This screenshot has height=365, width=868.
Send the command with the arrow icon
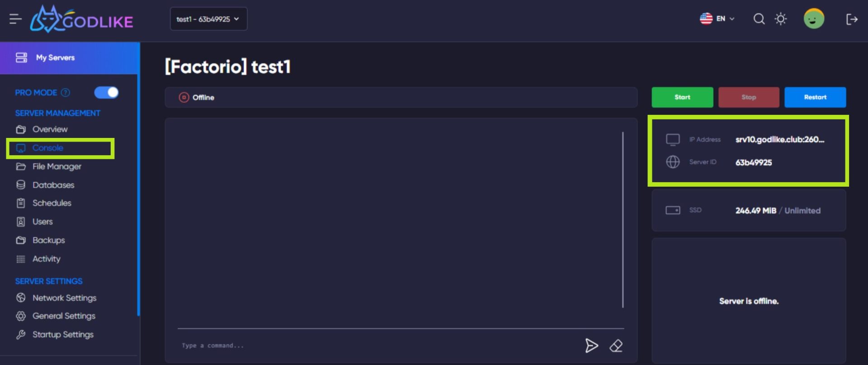tap(591, 346)
